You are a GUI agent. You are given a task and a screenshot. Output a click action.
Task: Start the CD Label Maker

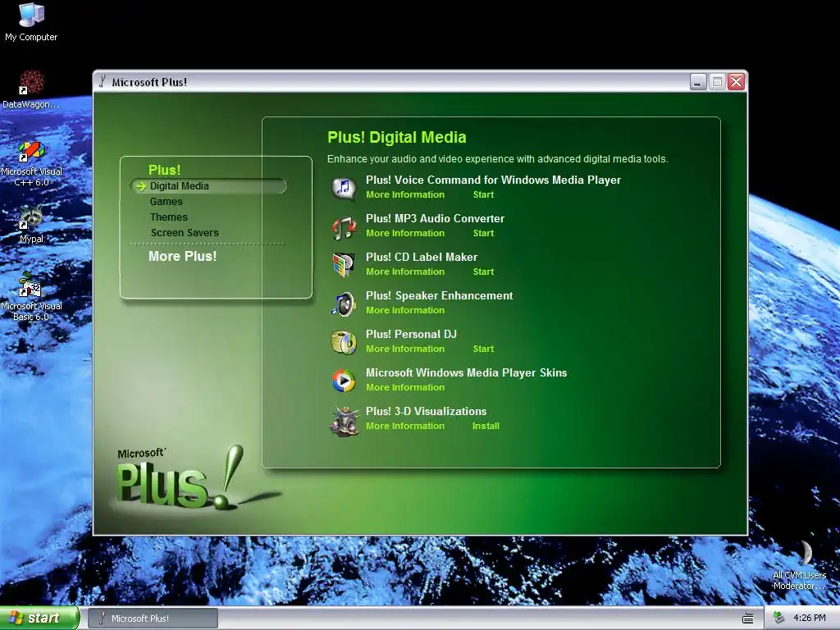point(483,272)
